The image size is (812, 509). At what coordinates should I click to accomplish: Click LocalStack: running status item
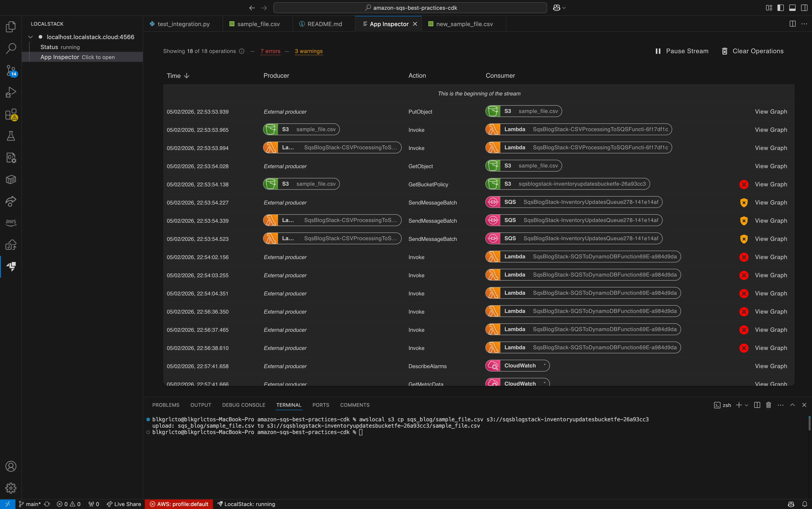tap(246, 504)
